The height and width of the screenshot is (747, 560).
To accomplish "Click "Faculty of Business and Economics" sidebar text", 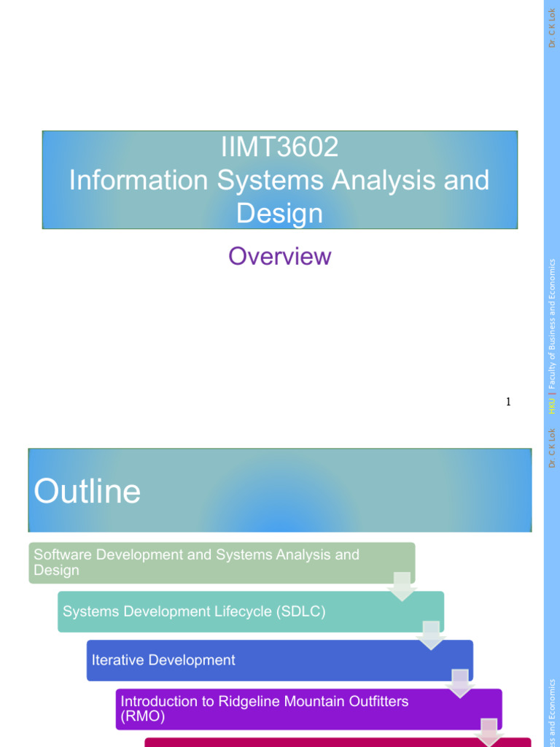I will pos(552,324).
